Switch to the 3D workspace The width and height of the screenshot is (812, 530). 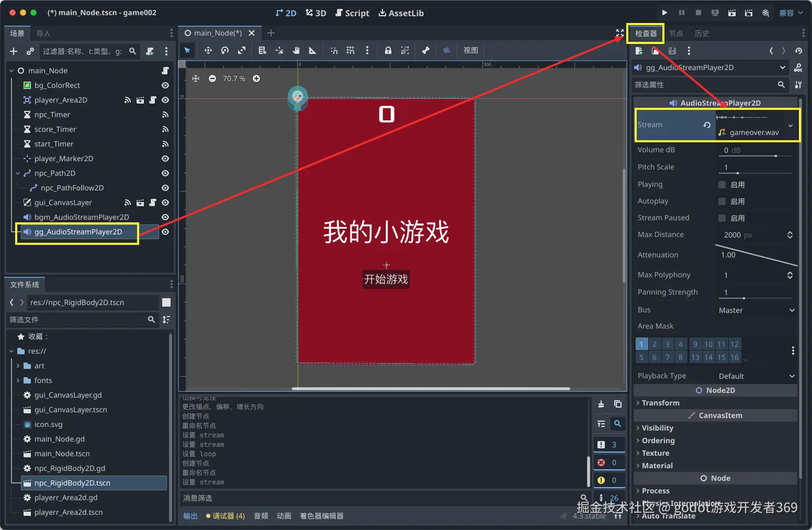pyautogui.click(x=316, y=13)
